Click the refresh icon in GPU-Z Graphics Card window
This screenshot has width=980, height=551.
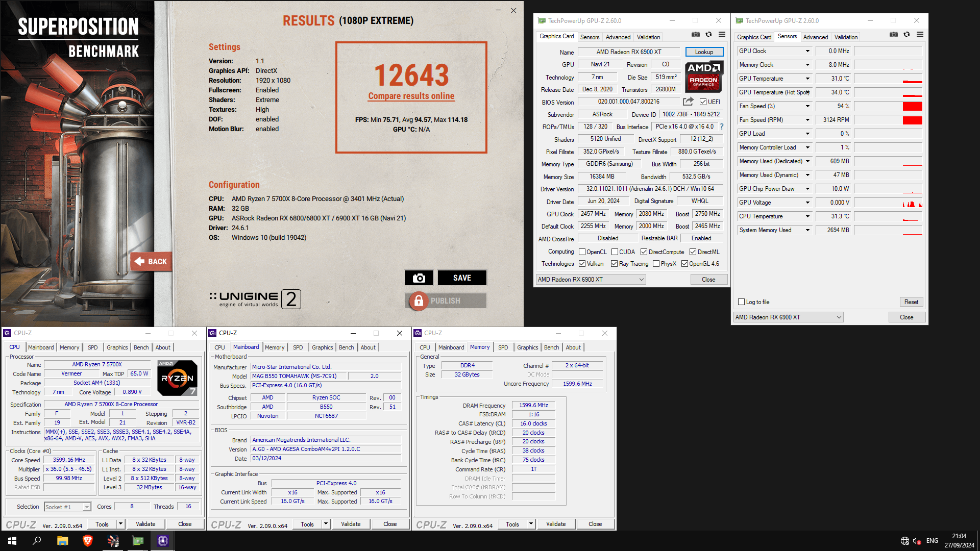click(x=708, y=35)
